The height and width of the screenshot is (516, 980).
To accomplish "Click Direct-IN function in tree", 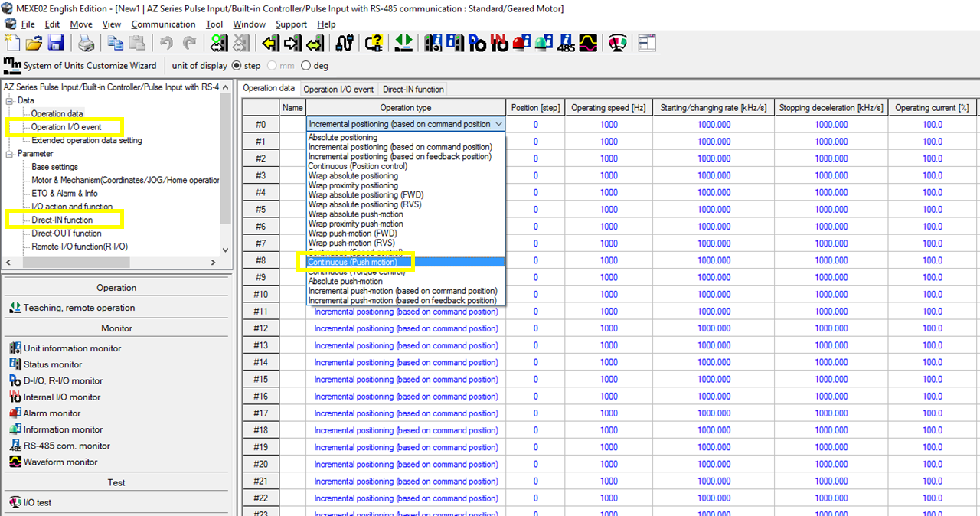I will tap(62, 220).
